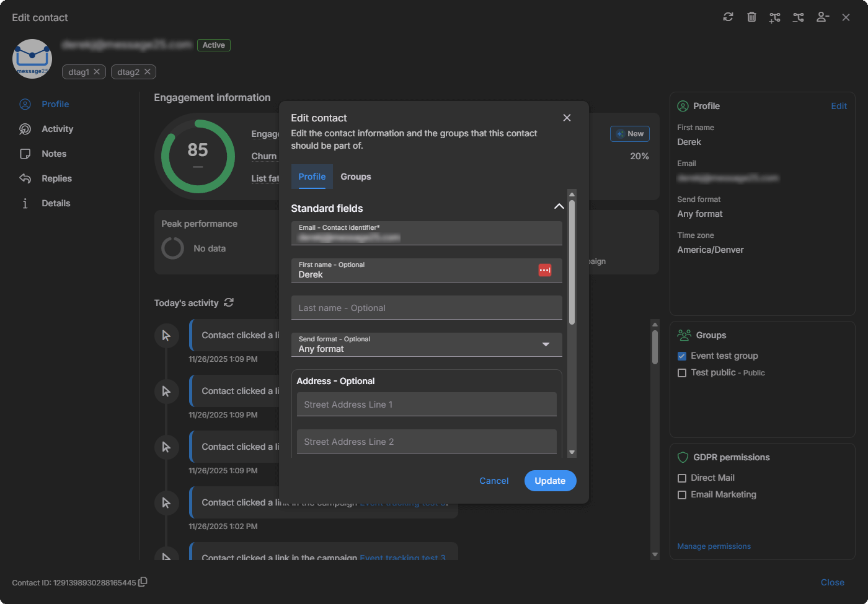Copy the Contact ID
Image resolution: width=868 pixels, height=604 pixels.
143,582
